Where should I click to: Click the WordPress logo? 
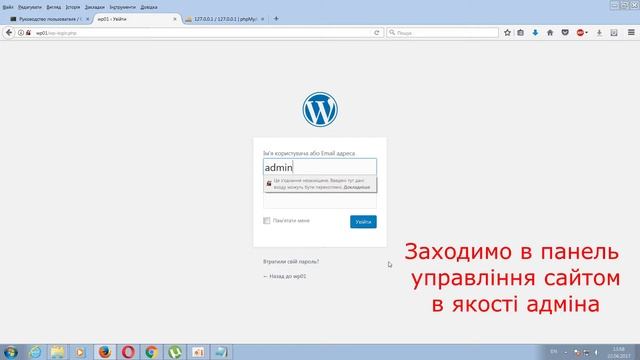pos(320,109)
